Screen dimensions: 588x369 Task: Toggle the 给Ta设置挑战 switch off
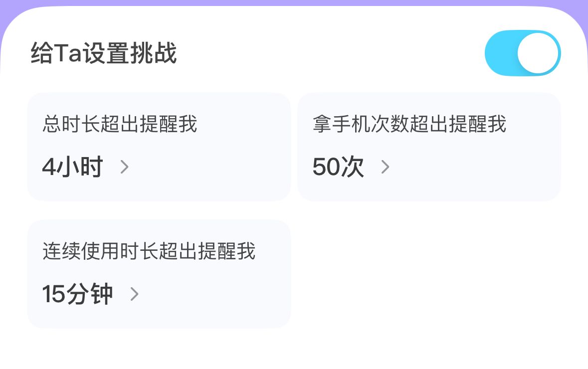tap(522, 53)
